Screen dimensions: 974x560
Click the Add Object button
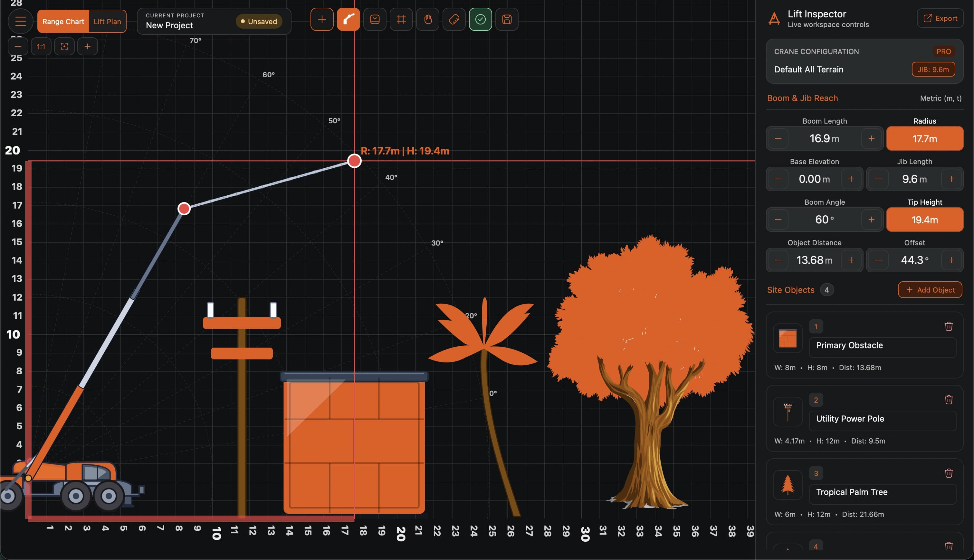[x=930, y=290]
